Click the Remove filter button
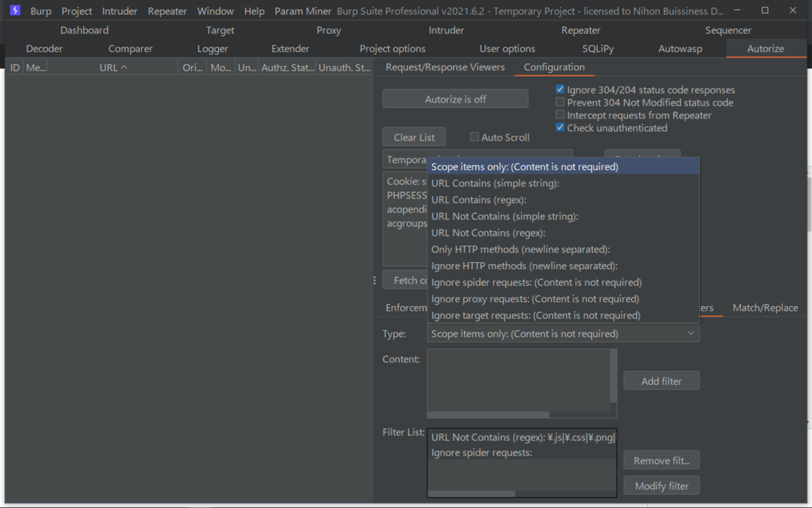Screen dimensions: 812x508 [661, 461]
